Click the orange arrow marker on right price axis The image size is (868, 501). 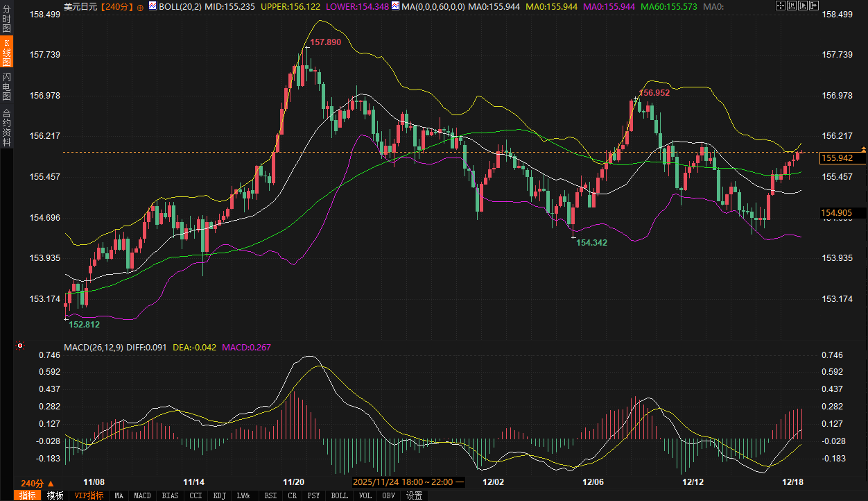pos(863,148)
